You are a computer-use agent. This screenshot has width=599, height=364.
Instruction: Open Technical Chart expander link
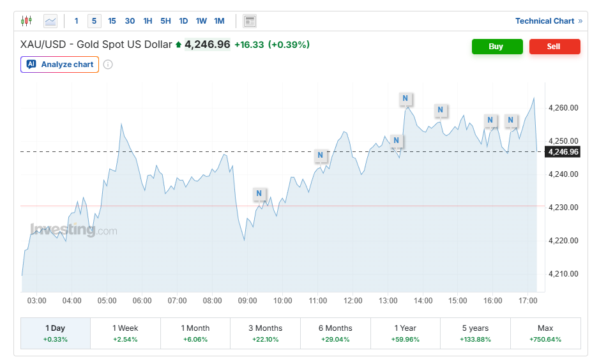click(549, 21)
